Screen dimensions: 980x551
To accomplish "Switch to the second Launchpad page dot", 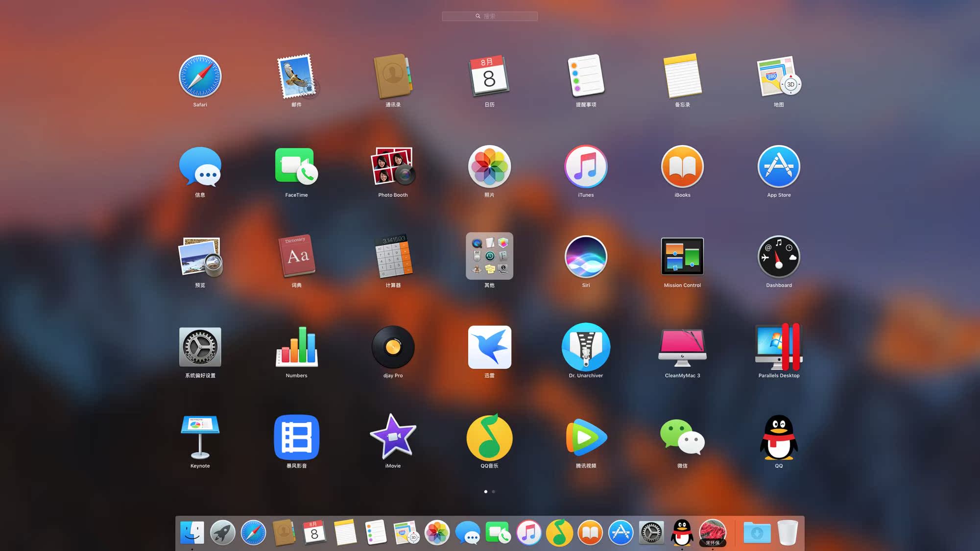I will 494,492.
